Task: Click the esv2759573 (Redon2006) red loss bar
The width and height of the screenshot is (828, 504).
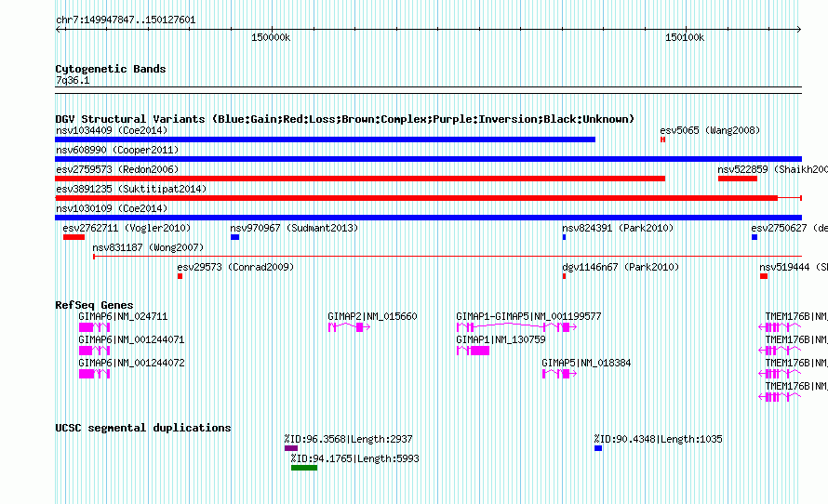Action: (360, 179)
